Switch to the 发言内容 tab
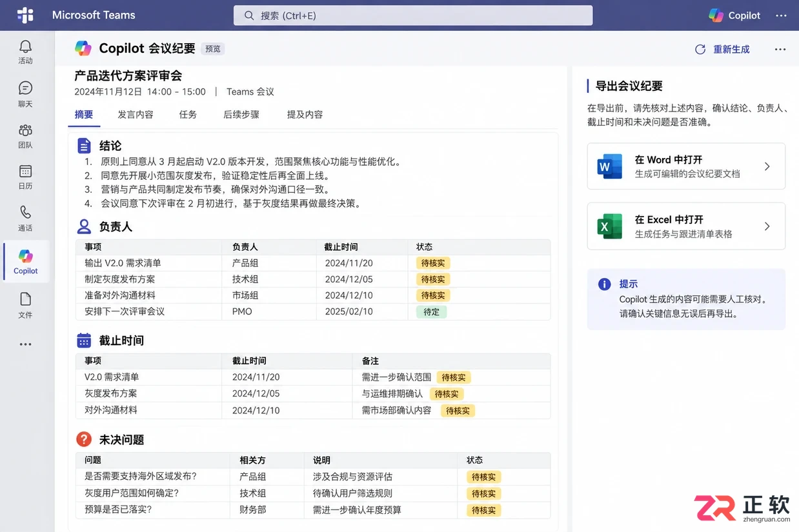 click(x=136, y=114)
